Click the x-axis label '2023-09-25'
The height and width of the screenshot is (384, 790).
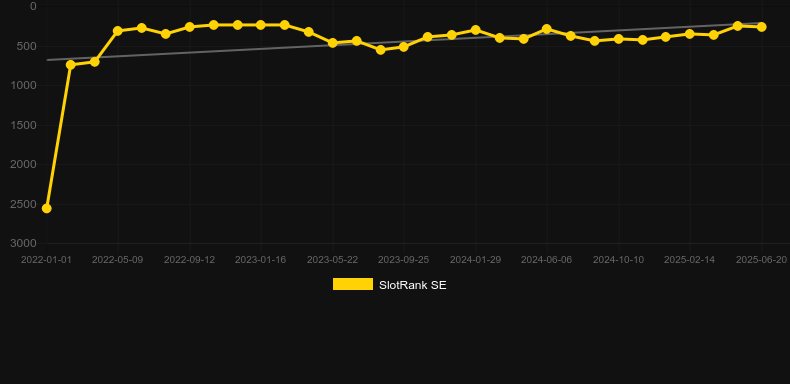point(404,260)
